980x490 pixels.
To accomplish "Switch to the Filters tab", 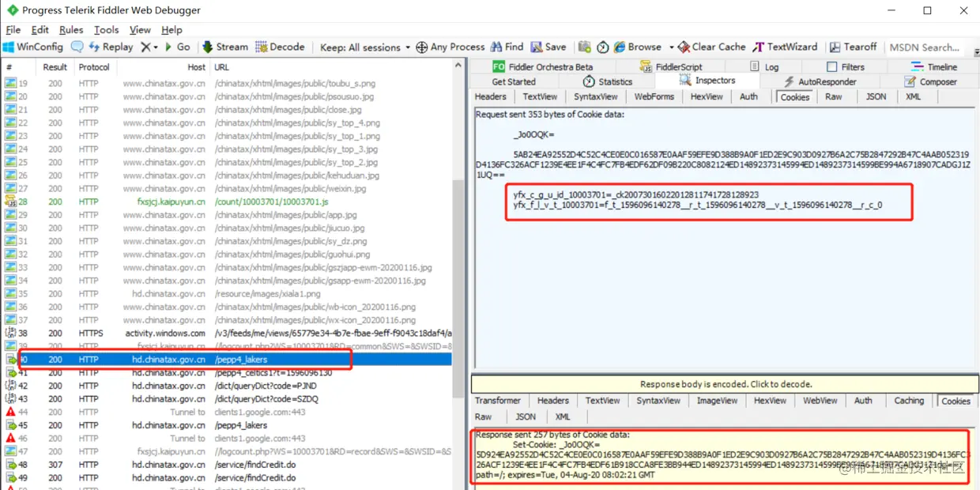I will click(845, 67).
